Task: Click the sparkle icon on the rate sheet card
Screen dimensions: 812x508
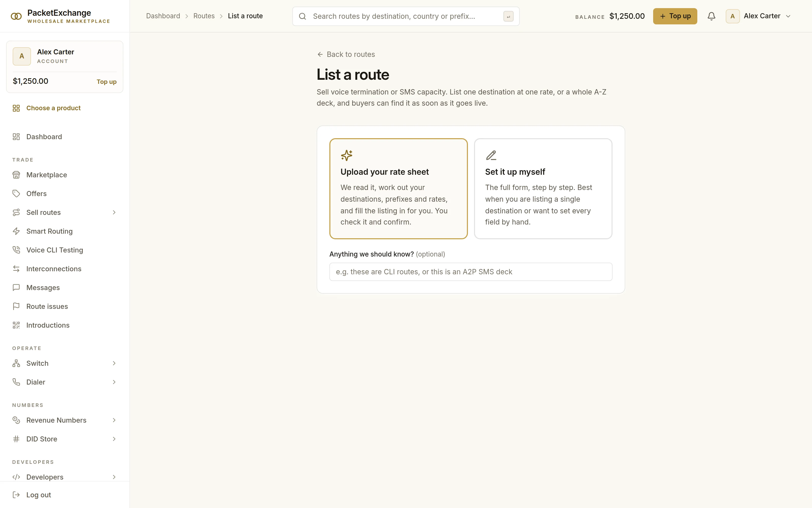Action: click(347, 155)
